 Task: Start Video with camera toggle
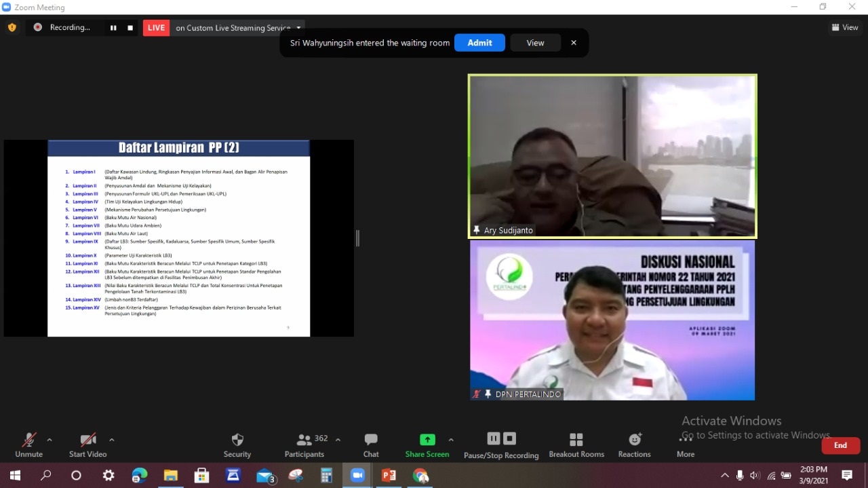(87, 440)
